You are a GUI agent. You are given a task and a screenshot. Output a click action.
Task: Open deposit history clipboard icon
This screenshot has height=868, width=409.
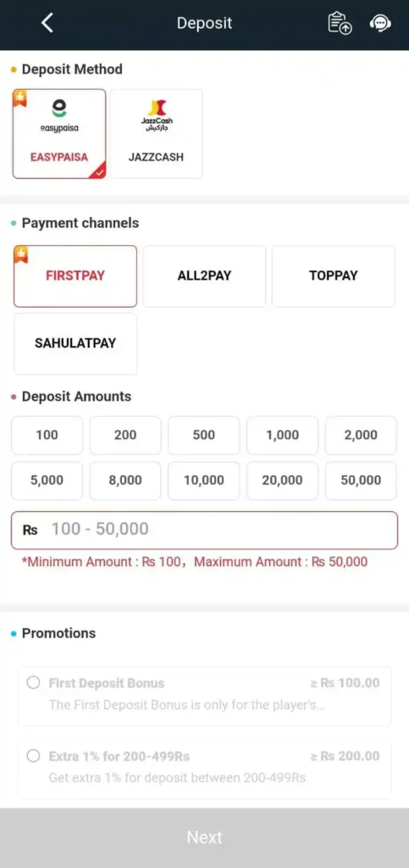pos(340,23)
